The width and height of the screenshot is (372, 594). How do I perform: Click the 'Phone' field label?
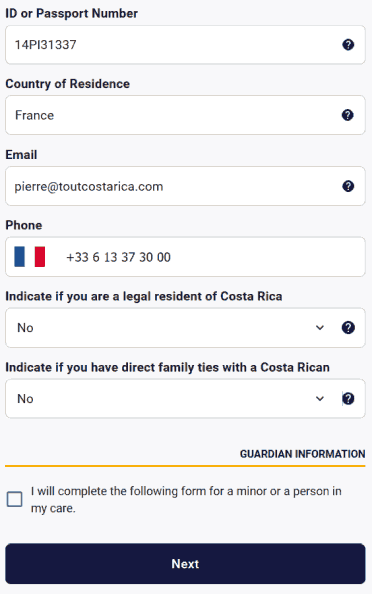tap(23, 225)
